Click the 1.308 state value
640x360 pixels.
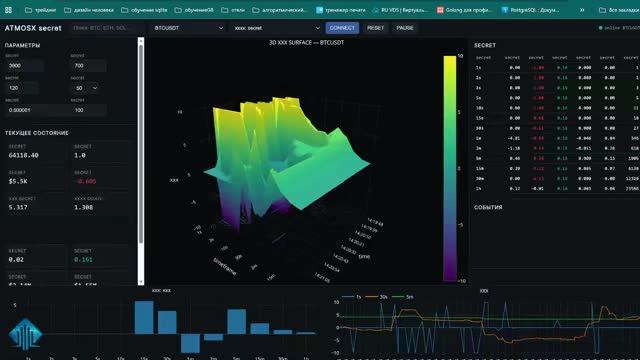pyautogui.click(x=84, y=207)
